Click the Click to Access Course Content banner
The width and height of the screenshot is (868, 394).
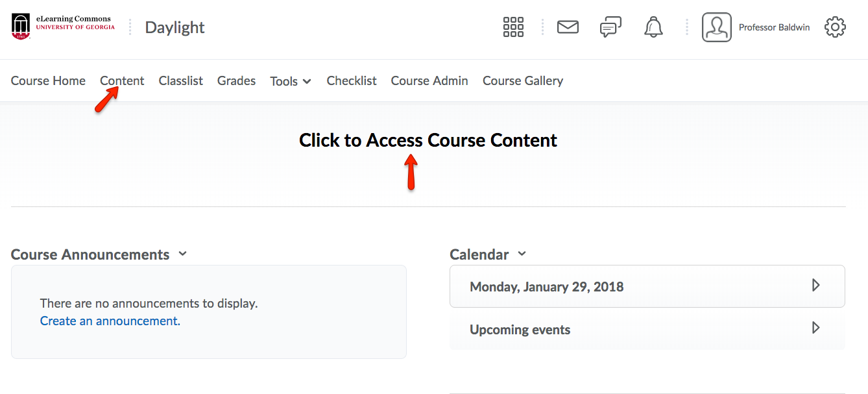[x=428, y=140]
